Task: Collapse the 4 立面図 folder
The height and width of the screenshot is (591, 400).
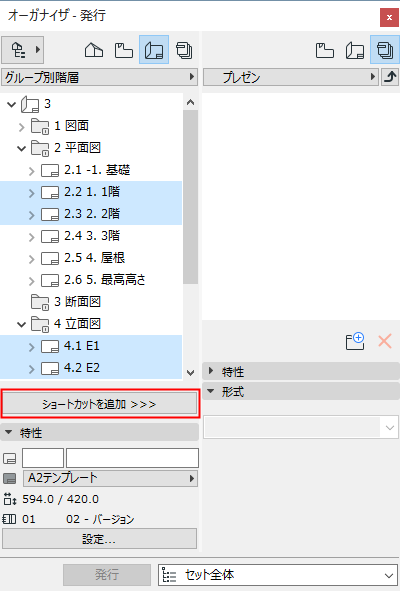Action: (21, 324)
